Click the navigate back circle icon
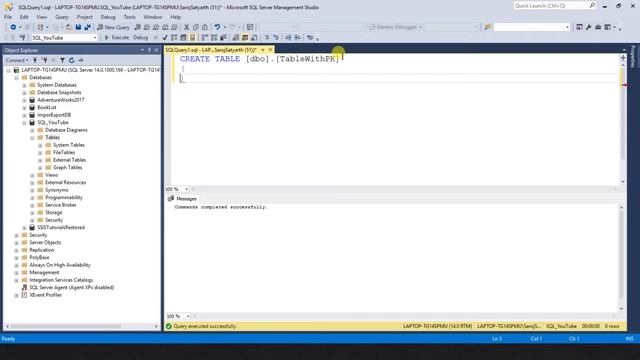640x360 pixels. (x=13, y=27)
